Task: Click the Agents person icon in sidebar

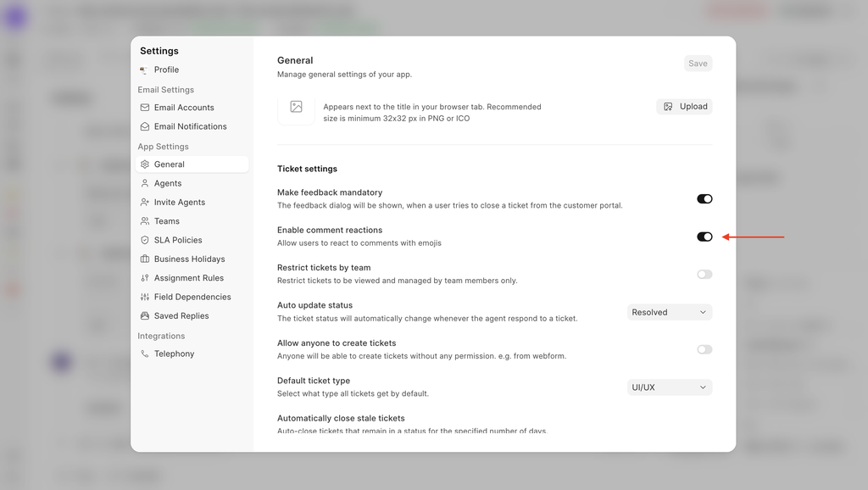Action: [x=145, y=183]
